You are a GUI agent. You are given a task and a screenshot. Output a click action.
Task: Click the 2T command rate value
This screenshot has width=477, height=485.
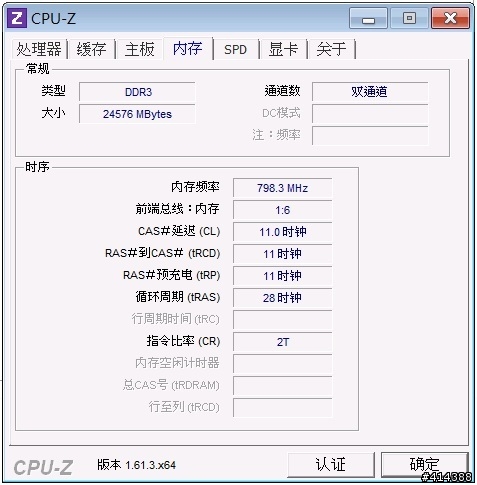pyautogui.click(x=283, y=342)
